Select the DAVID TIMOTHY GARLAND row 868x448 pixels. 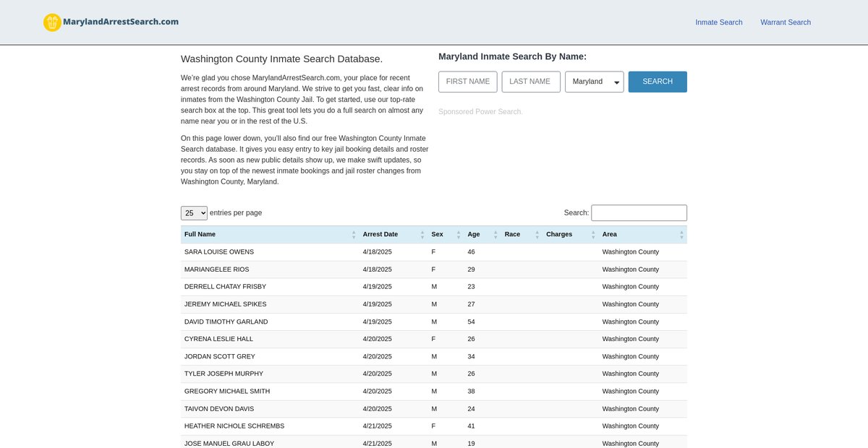[226, 322]
